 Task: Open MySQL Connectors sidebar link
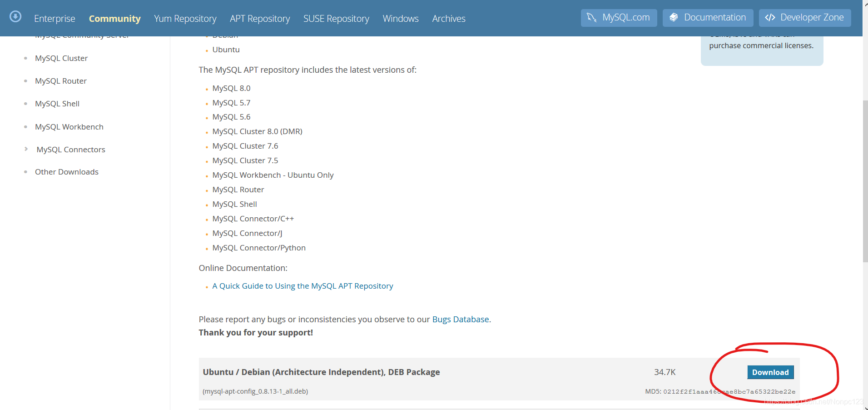(71, 150)
